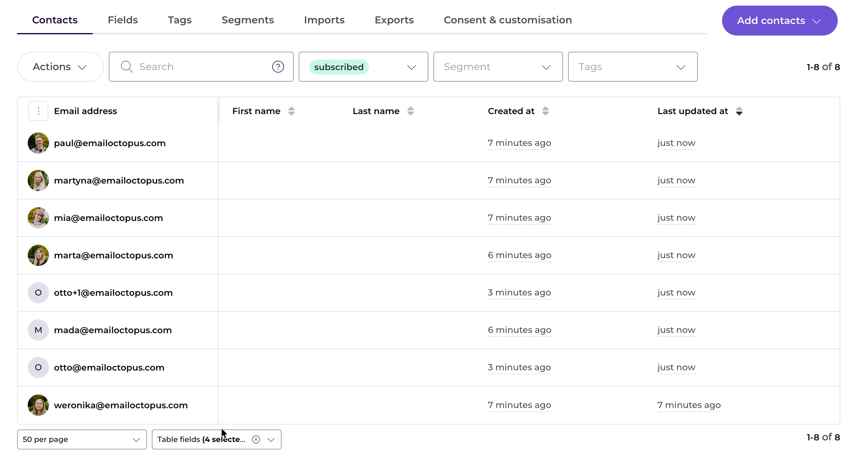868x470 pixels.
Task: Open the Imports tab
Action: tap(324, 20)
